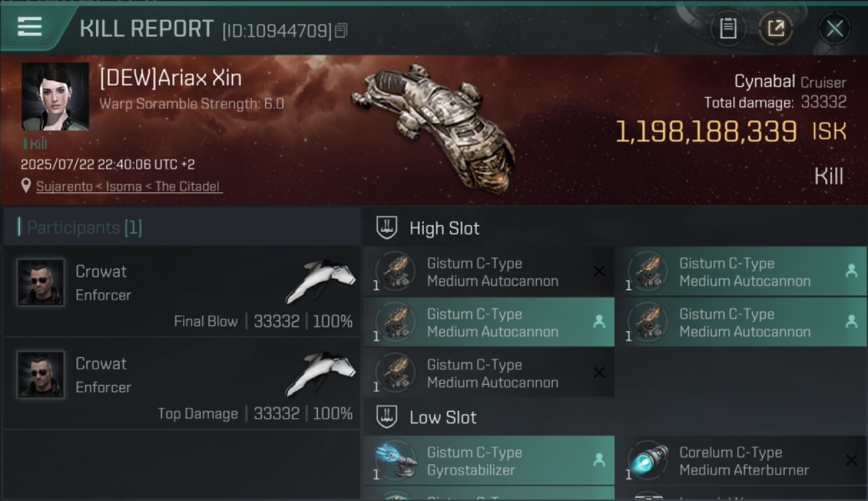Open the hamburger menu icon

29,27
